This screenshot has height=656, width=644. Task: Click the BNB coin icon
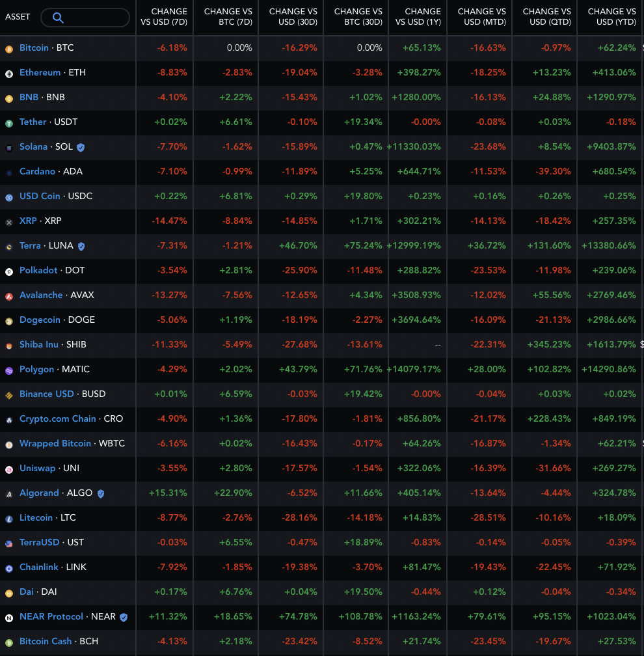tap(9, 99)
